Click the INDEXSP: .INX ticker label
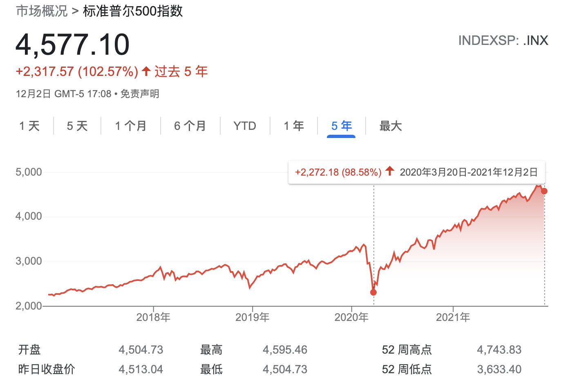 click(503, 40)
